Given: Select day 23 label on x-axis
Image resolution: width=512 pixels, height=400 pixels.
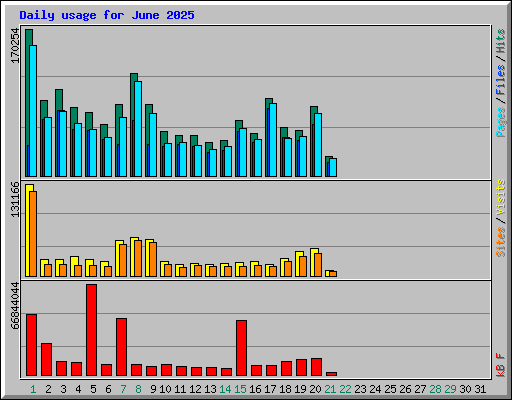Looking at the screenshot, I should tap(360, 389).
